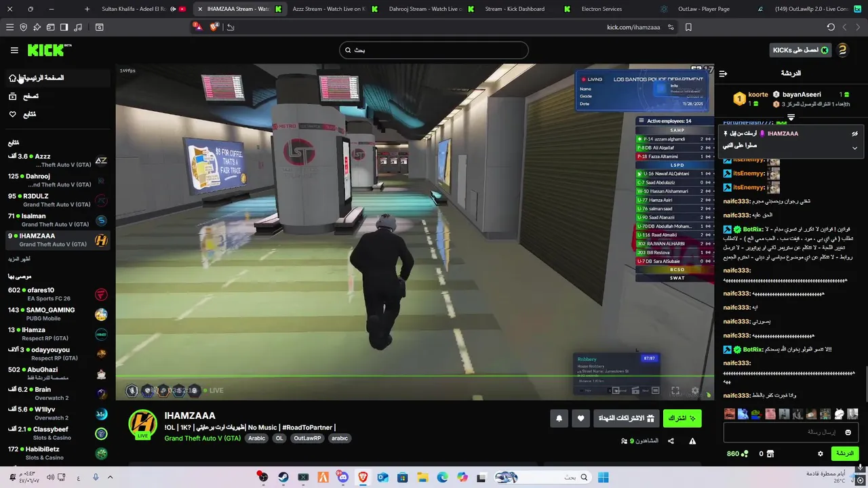Open Discord from the taskbar
Viewport: 868px width, 488px height.
[x=342, y=477]
